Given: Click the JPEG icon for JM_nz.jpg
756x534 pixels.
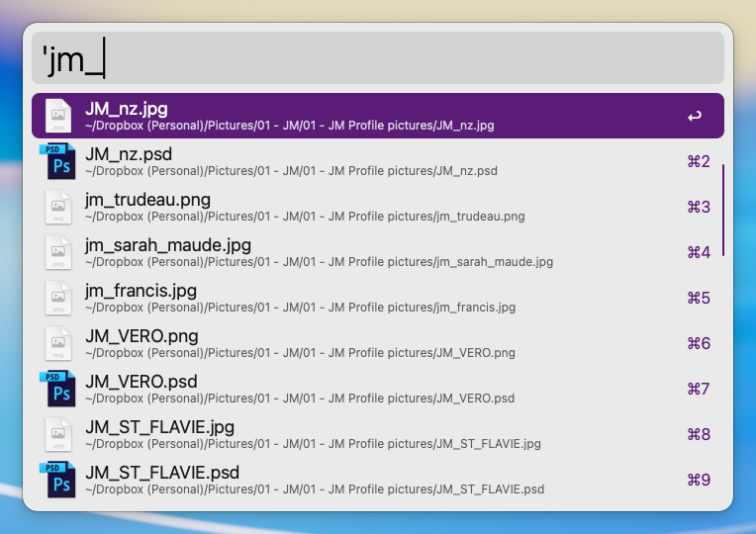Looking at the screenshot, I should 58,117.
